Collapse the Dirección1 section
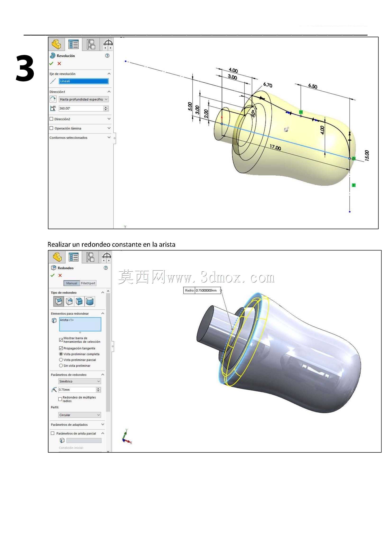This screenshot has height=554, width=392. pyautogui.click(x=109, y=92)
